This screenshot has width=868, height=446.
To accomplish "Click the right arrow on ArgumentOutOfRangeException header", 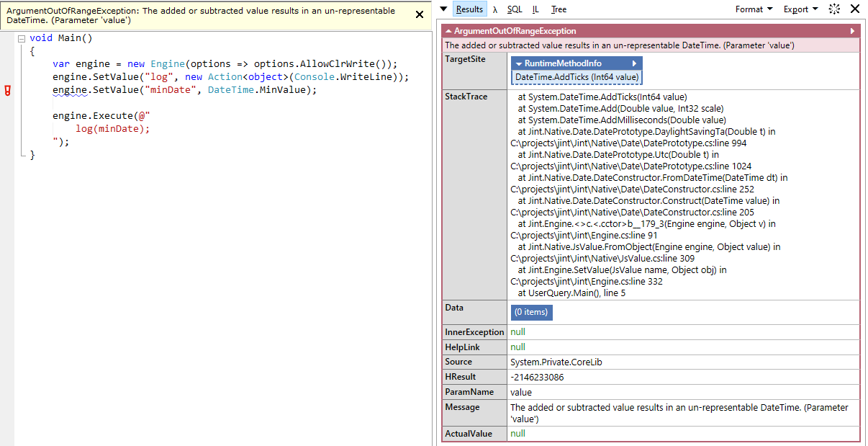I will tap(853, 31).
